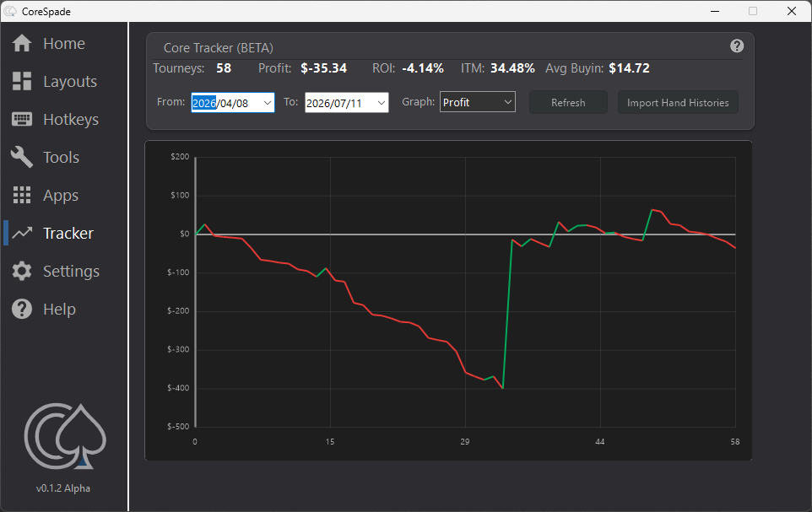812x512 pixels.
Task: Click the v0.1.2 Alpha version text
Action: [x=63, y=488]
